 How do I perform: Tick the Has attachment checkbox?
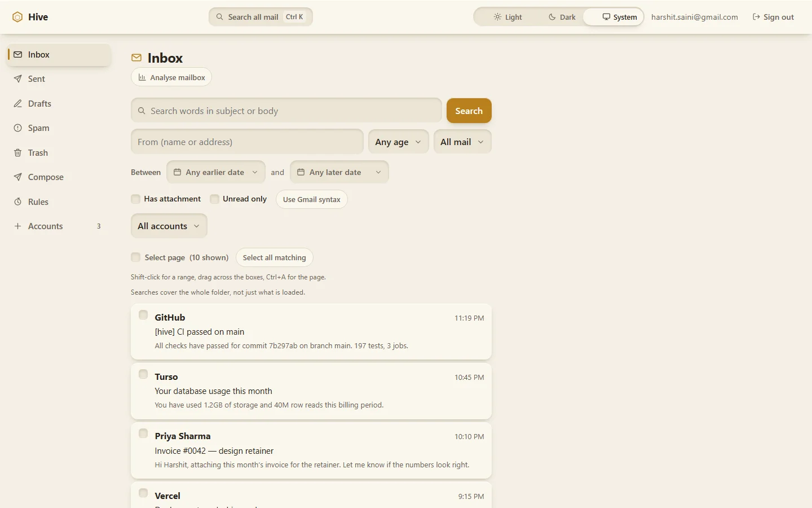tap(135, 199)
